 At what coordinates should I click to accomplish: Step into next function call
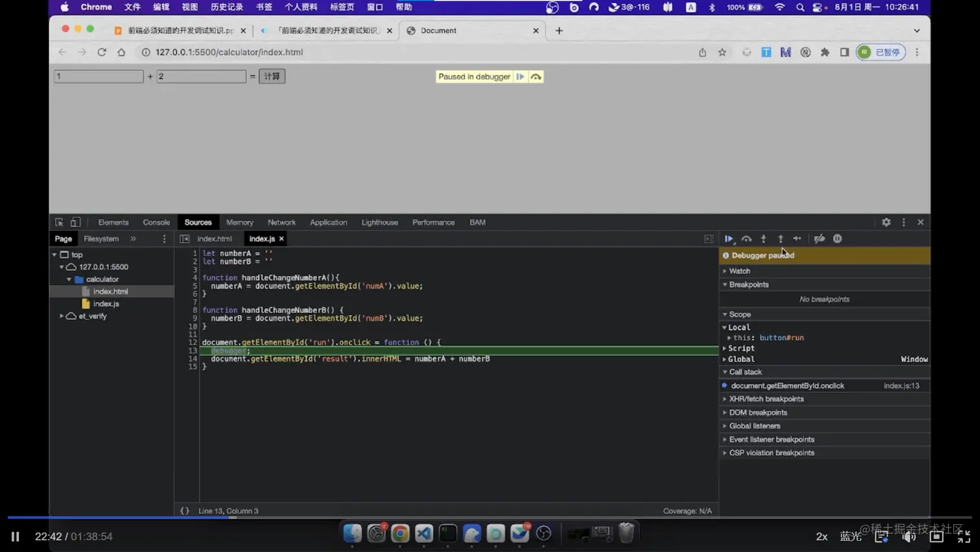coord(764,239)
